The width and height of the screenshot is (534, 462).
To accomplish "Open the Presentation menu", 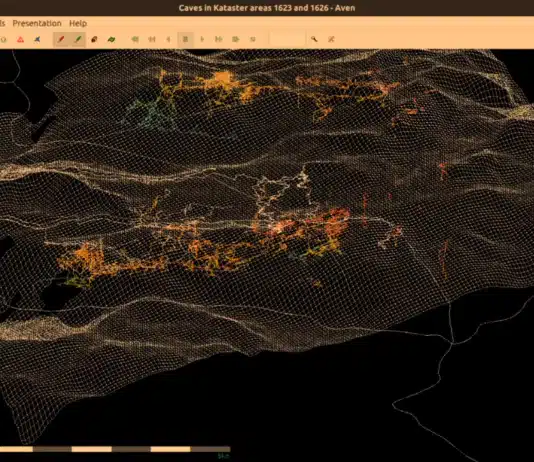I will tap(37, 23).
